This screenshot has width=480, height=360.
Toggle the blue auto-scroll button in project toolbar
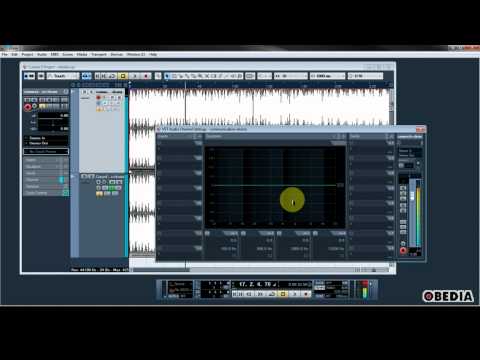click(x=87, y=76)
